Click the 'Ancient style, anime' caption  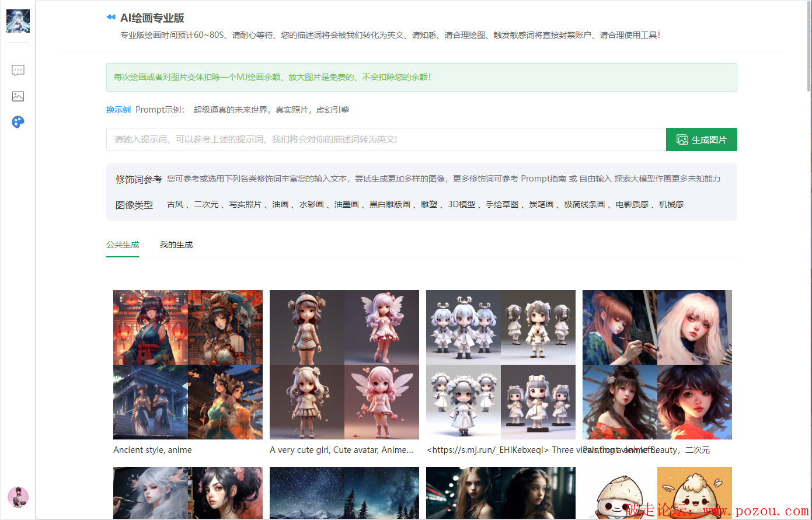click(152, 450)
